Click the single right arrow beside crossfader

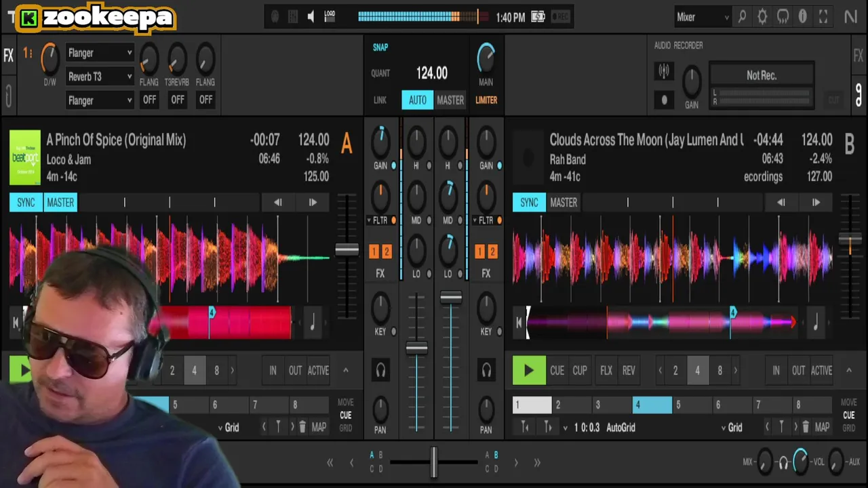tap(516, 463)
